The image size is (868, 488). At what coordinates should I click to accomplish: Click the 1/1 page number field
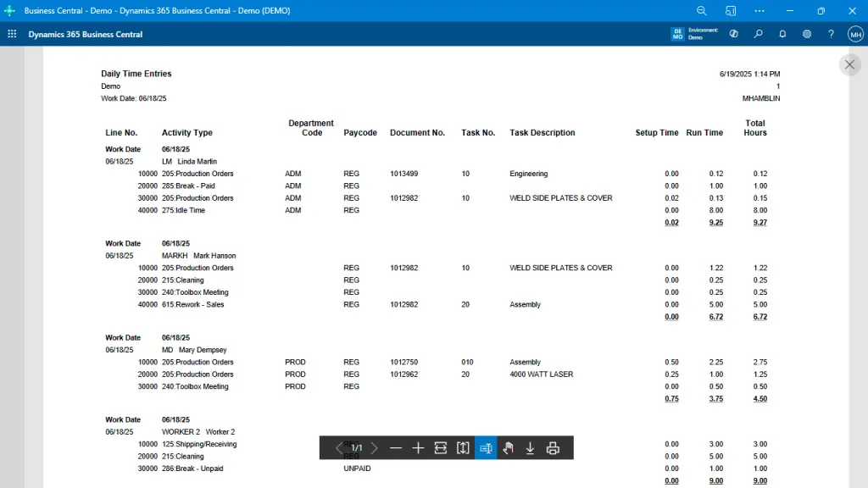click(355, 447)
